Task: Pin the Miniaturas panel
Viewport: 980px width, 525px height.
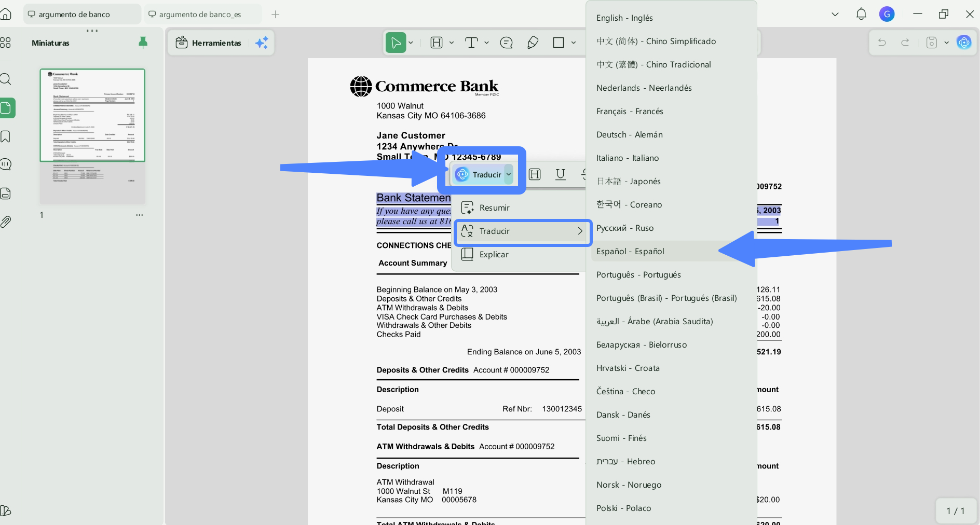Action: (x=143, y=43)
